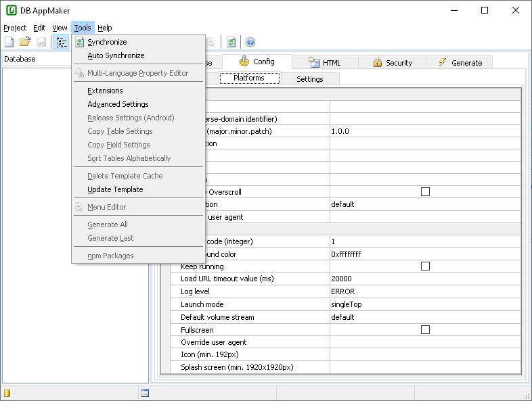The image size is (532, 401).
Task: Toggle the database tree view toolbar icon
Action: coord(62,42)
